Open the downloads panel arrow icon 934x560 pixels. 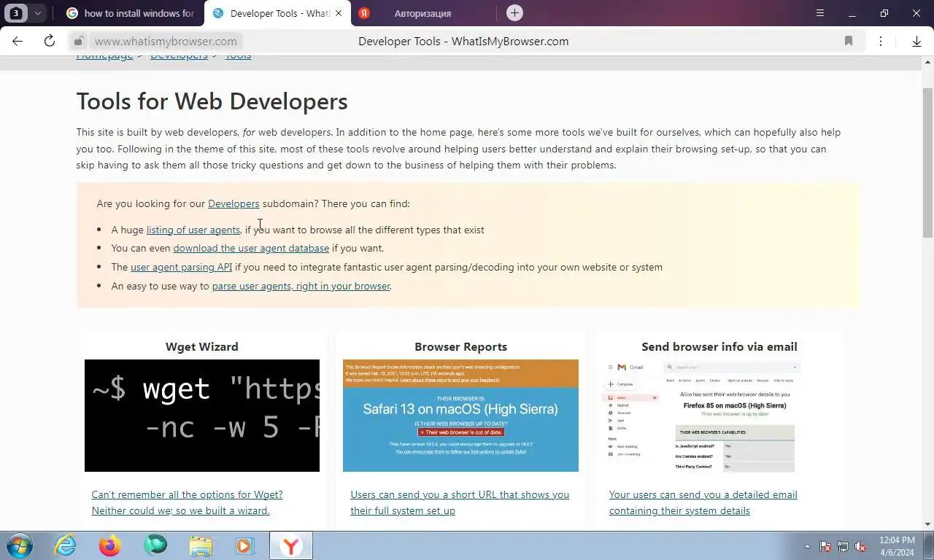[x=916, y=42]
